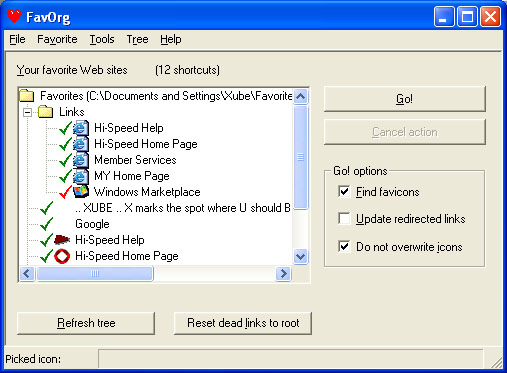Open the Help menu
This screenshot has width=507, height=373.
(x=171, y=39)
